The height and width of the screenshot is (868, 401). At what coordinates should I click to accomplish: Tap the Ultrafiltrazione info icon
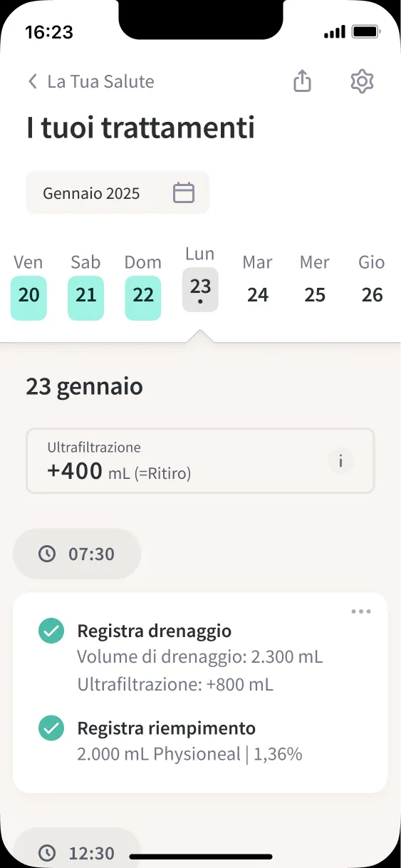tap(340, 461)
